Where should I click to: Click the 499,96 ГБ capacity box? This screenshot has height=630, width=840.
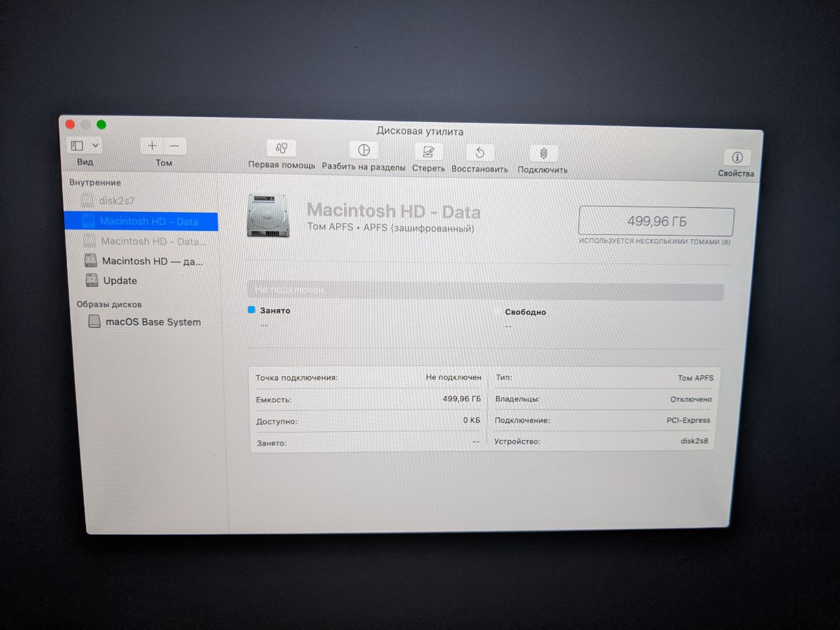pyautogui.click(x=656, y=222)
